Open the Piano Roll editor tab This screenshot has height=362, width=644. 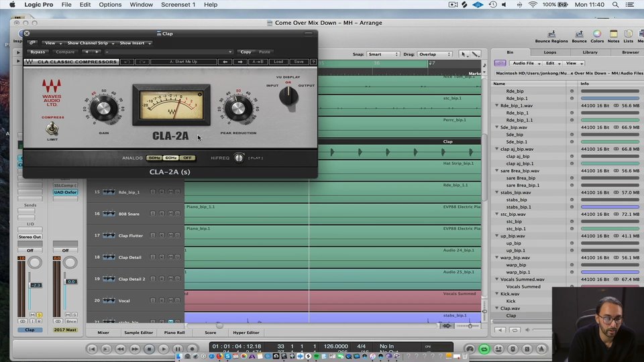[174, 333]
